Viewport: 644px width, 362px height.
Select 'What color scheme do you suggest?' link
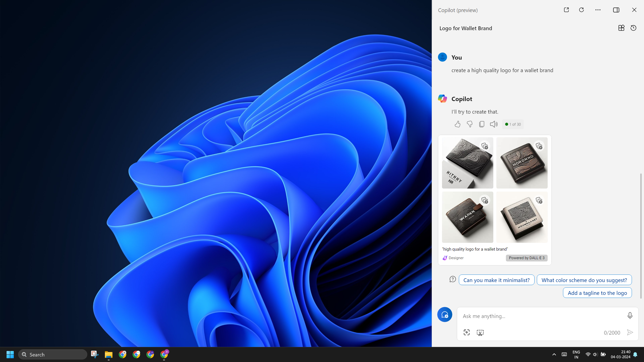pyautogui.click(x=584, y=280)
